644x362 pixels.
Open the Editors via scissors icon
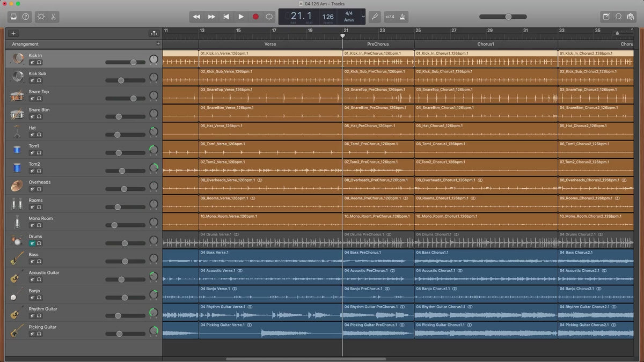[53, 17]
